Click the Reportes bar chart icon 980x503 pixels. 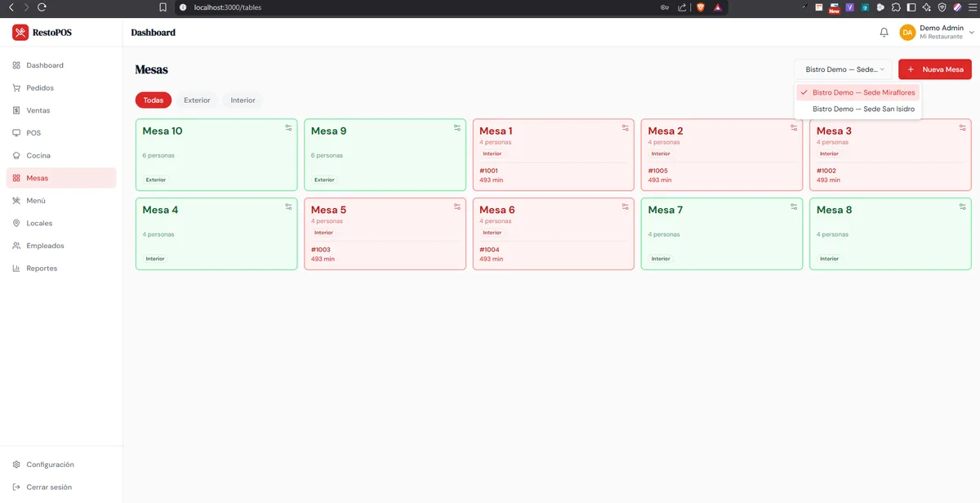pos(17,268)
